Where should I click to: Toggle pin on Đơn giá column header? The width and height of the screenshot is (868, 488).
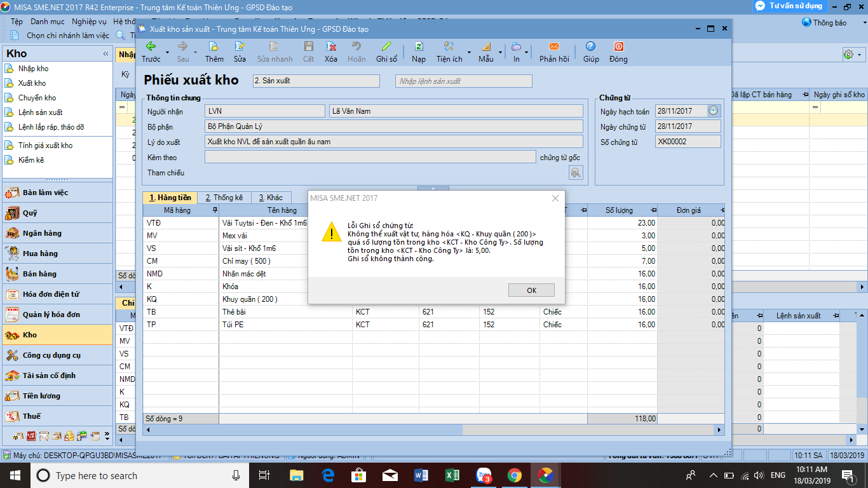(x=720, y=210)
